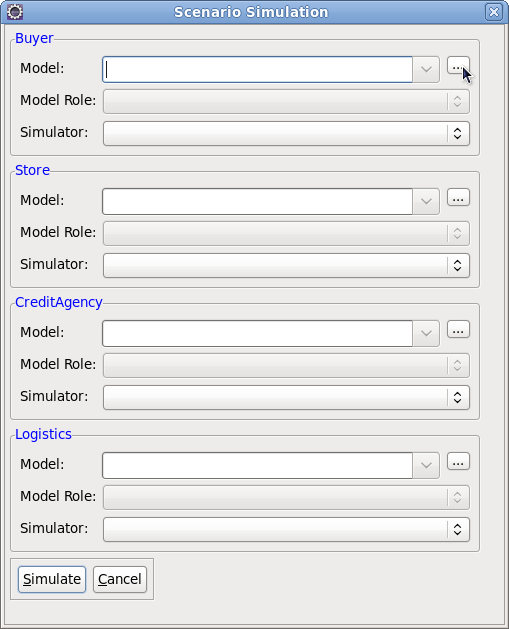This screenshot has width=509, height=629.
Task: Click the gear window icon in title bar
Action: pyautogui.click(x=15, y=12)
